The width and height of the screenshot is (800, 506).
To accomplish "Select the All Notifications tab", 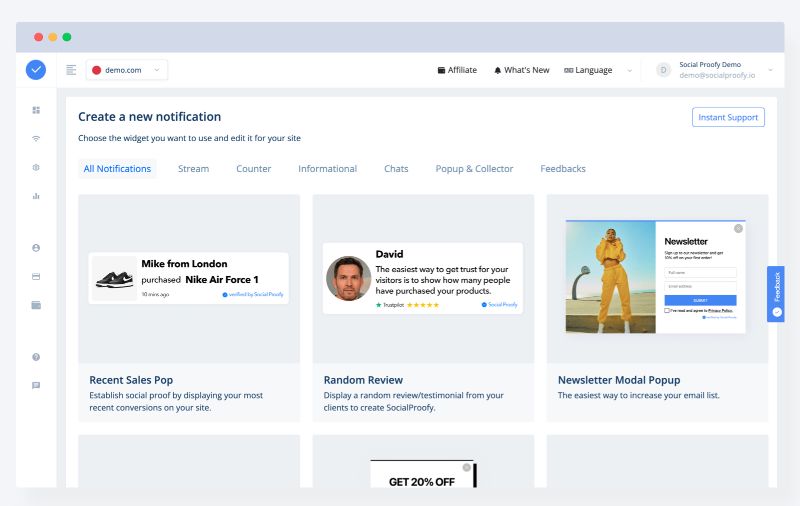I will pyautogui.click(x=117, y=169).
